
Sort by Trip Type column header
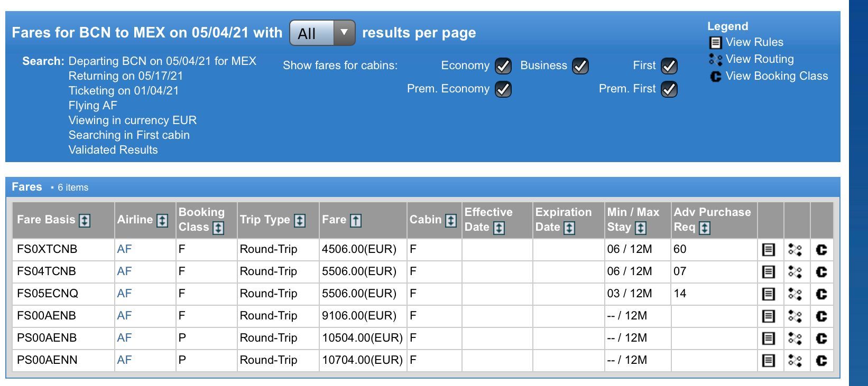pos(300,221)
